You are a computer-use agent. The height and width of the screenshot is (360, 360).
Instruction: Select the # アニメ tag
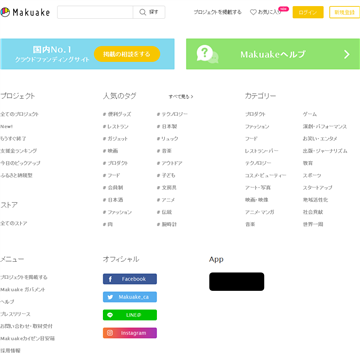[x=166, y=200]
